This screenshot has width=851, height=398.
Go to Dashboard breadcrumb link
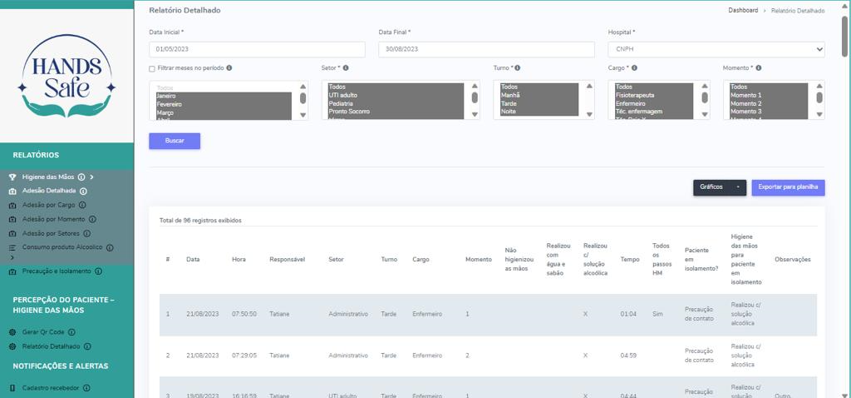point(743,10)
